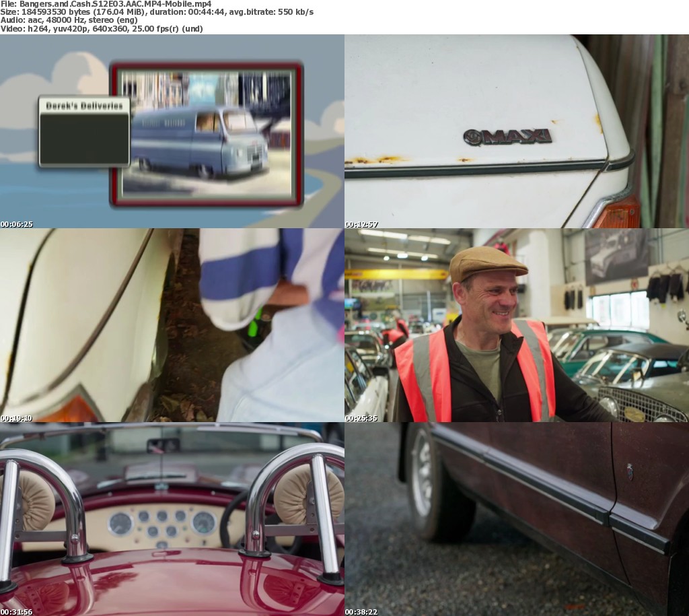The width and height of the screenshot is (689, 616).
Task: Open the Maxi badge frame at 00:12:57
Action: [517, 131]
